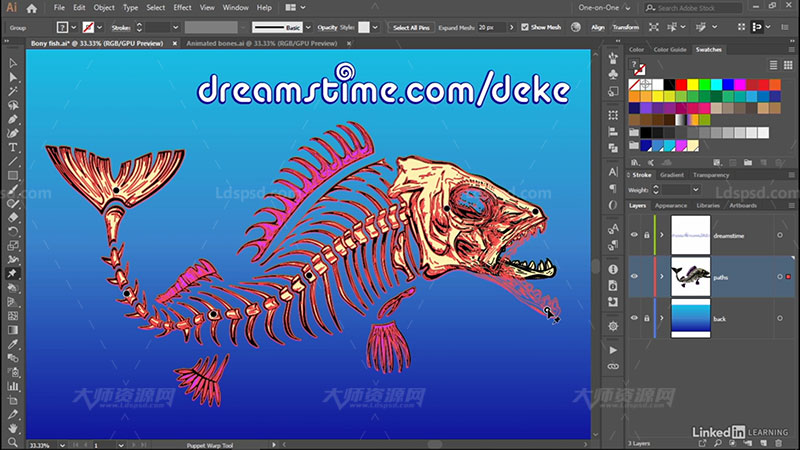Open the Paragraph panel icon

tap(613, 189)
